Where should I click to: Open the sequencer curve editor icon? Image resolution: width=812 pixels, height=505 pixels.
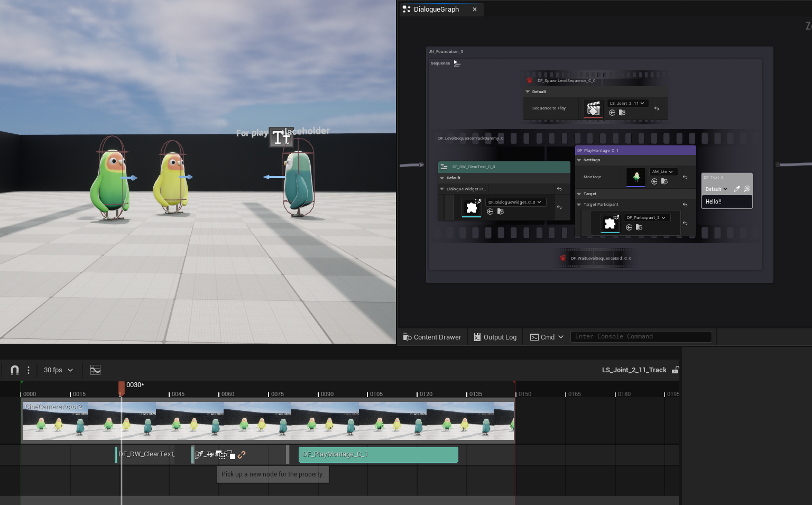point(95,370)
